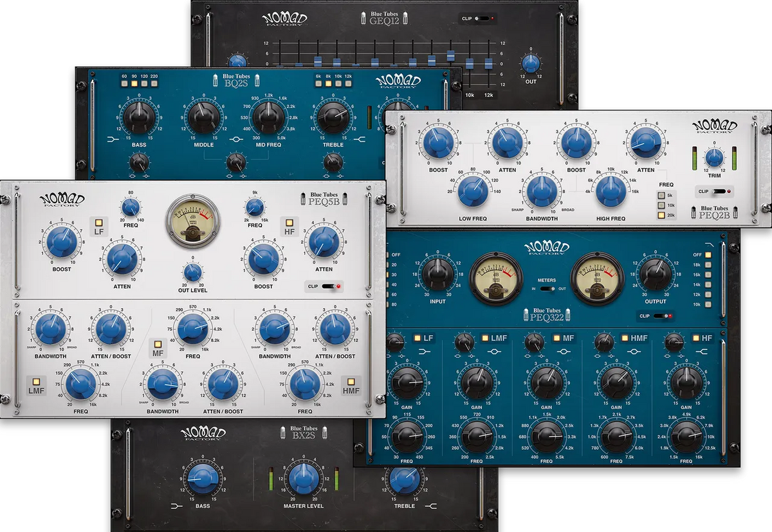The width and height of the screenshot is (772, 532).
Task: Click the OUTPUT knob on PEQ322
Action: point(656,274)
